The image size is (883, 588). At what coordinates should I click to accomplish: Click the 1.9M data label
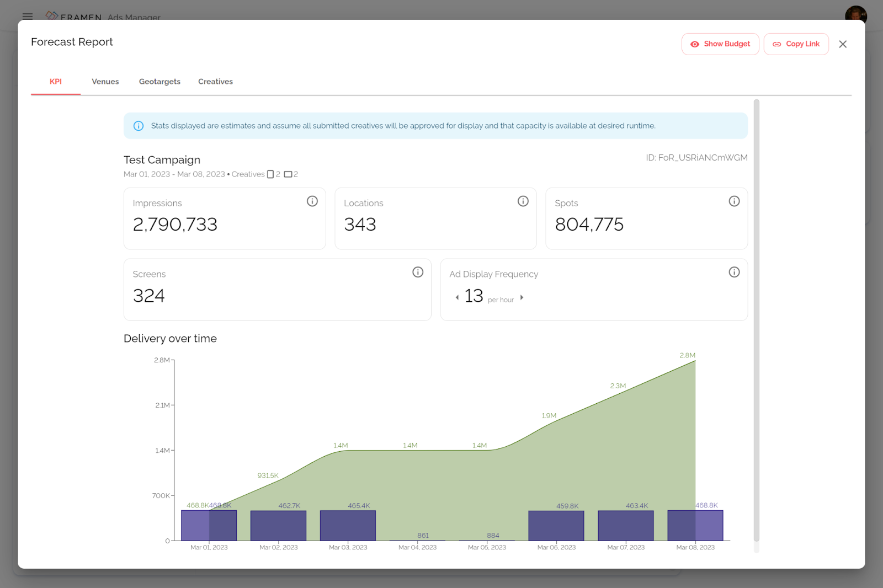point(549,415)
